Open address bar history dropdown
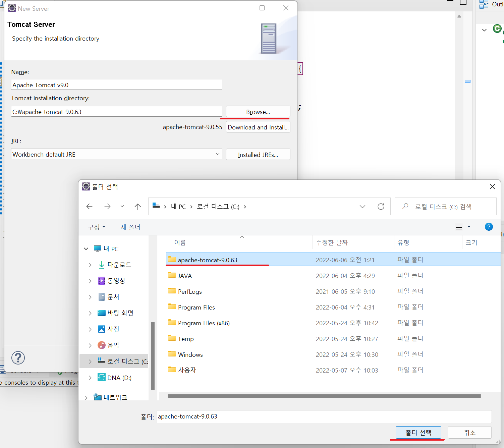The image size is (504, 448). 362,207
